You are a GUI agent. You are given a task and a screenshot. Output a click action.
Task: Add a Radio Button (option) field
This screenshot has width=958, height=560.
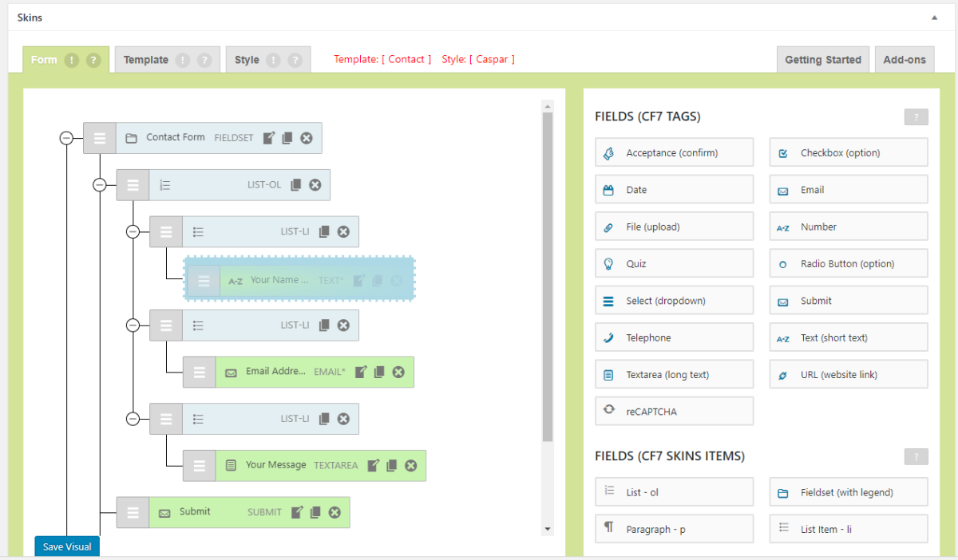pyautogui.click(x=848, y=263)
